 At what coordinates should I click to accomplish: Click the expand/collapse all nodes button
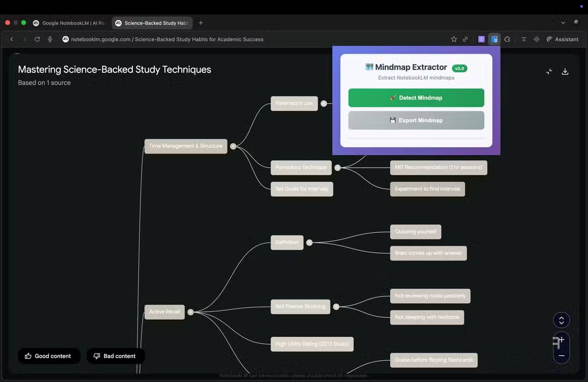click(561, 320)
